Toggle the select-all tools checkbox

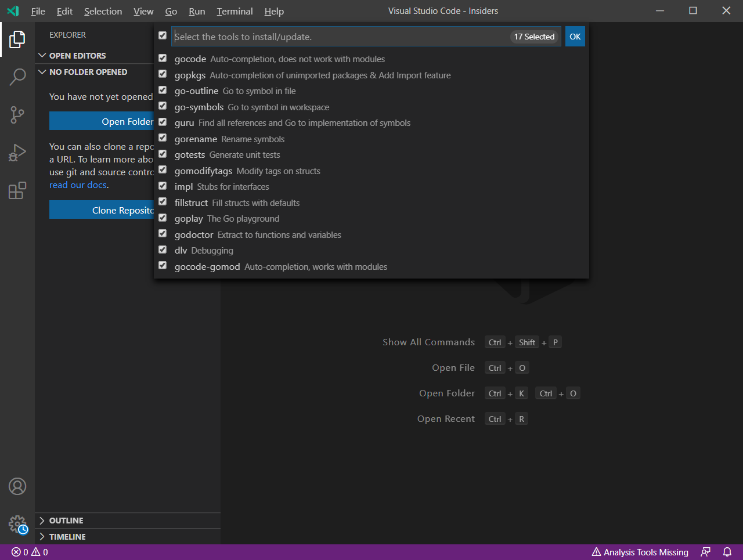(x=163, y=36)
